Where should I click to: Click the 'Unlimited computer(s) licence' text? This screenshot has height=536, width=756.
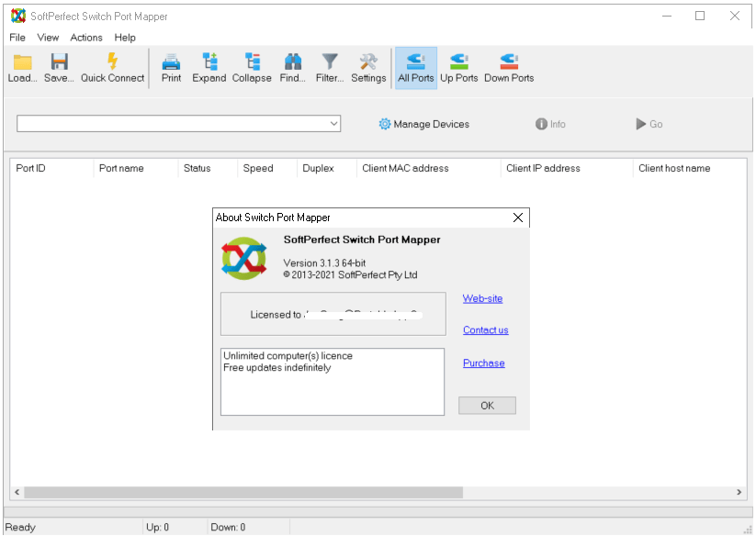click(288, 356)
